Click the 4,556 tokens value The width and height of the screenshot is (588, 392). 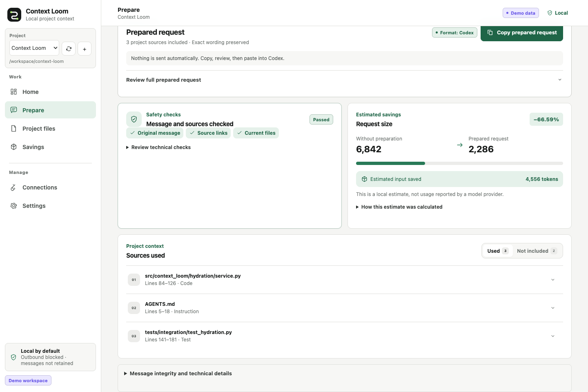(542, 179)
